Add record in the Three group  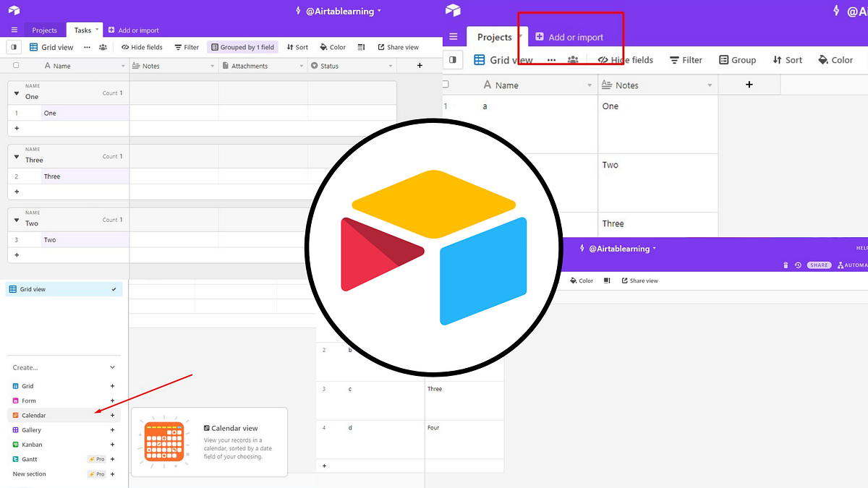(x=17, y=192)
